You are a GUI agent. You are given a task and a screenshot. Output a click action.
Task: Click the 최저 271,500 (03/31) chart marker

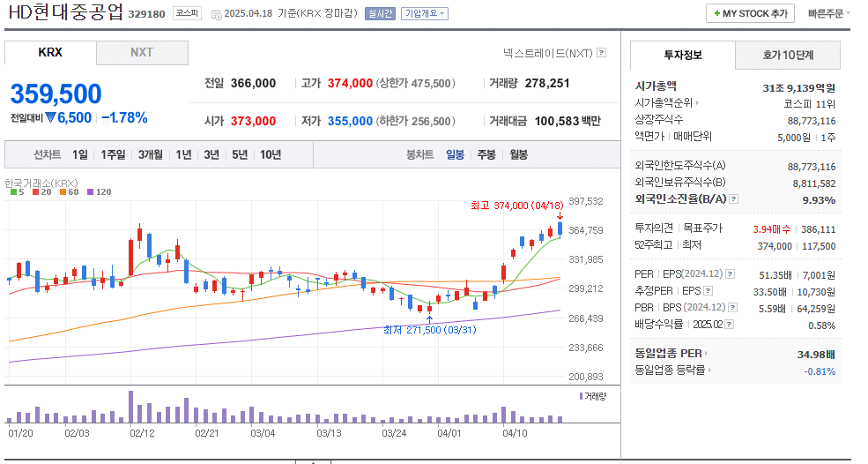[429, 330]
